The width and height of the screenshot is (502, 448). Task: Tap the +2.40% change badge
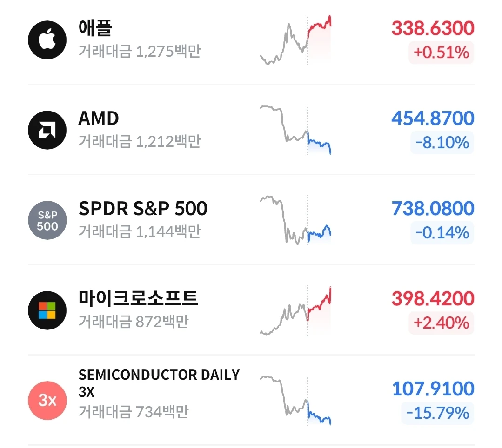click(441, 323)
